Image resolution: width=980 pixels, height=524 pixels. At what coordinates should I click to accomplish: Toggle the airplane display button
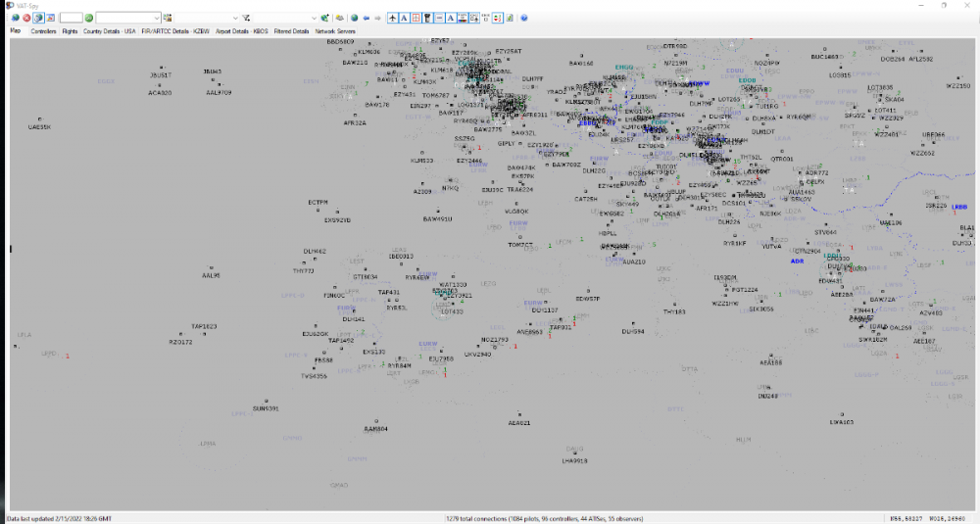[x=393, y=18]
